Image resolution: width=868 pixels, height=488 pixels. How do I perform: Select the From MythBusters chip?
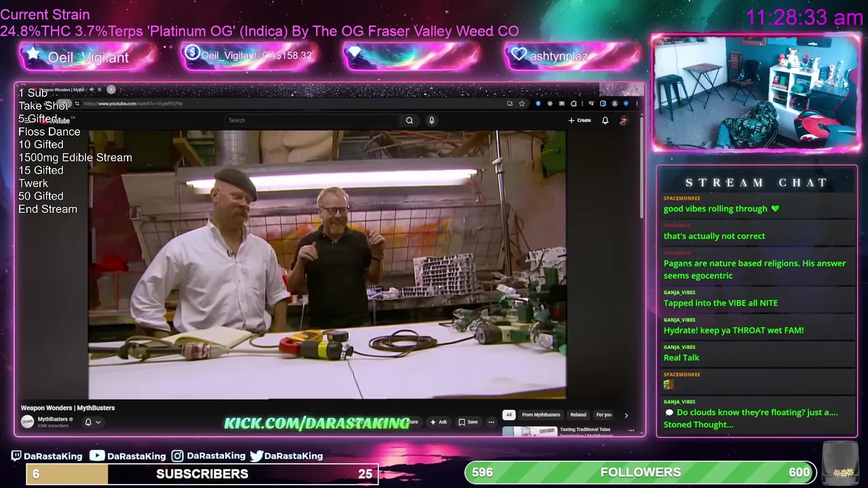coord(541,415)
